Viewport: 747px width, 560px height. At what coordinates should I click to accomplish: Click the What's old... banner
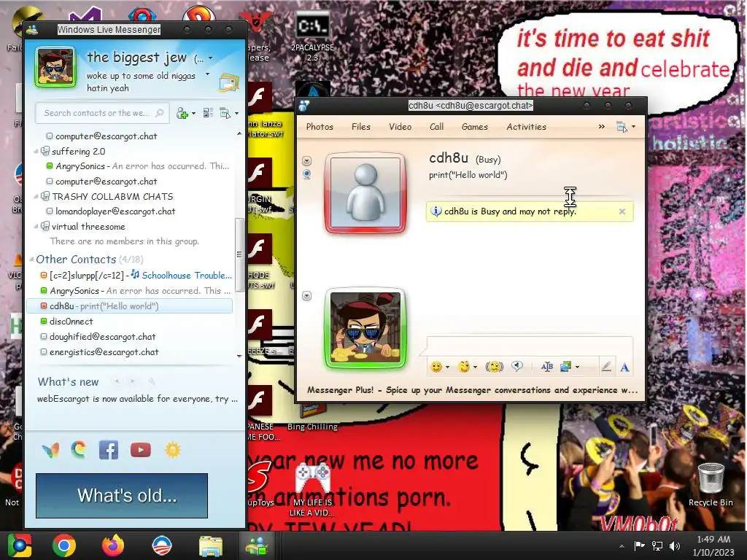122,495
